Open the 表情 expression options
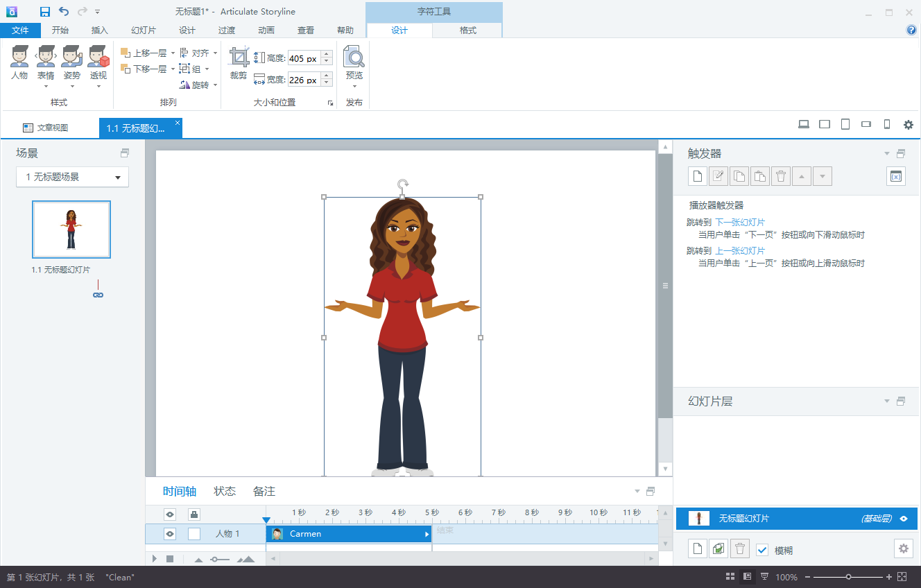 pos(46,67)
